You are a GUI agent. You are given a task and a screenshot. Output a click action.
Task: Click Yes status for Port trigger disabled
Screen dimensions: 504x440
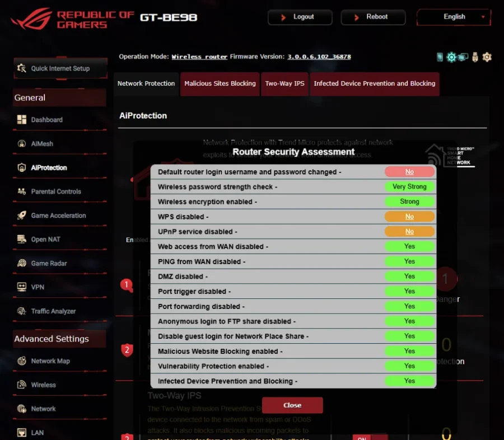tap(409, 291)
